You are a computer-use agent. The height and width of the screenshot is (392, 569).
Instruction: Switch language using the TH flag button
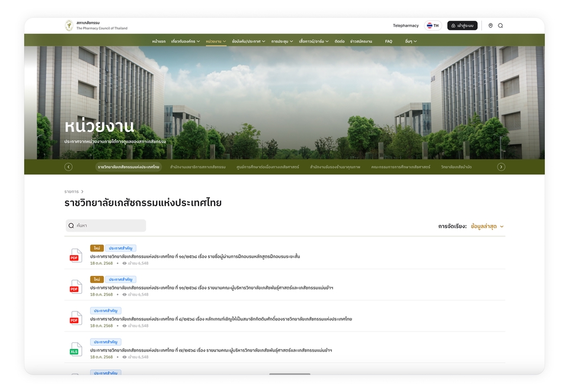click(x=433, y=25)
